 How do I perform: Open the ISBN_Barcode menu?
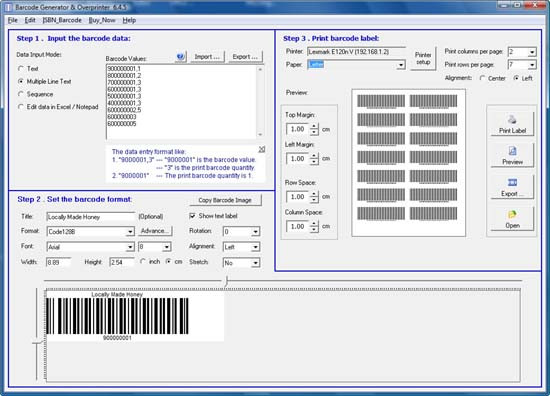tap(62, 20)
